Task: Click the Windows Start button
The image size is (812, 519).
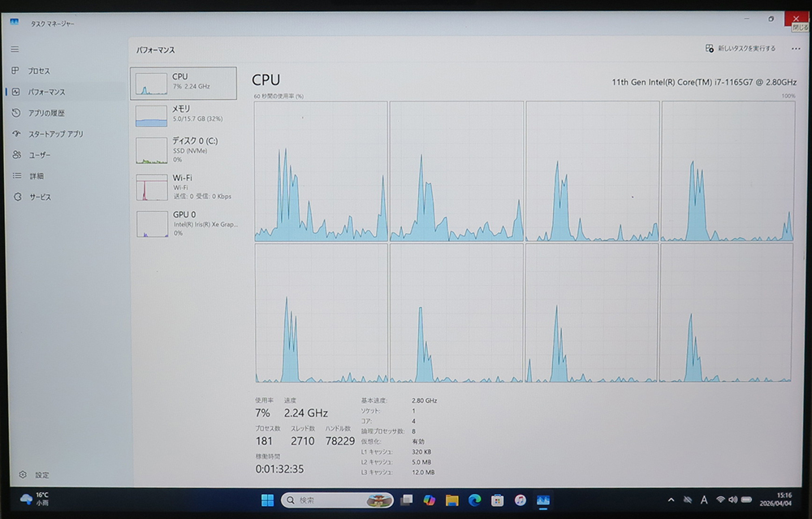Action: pyautogui.click(x=267, y=500)
